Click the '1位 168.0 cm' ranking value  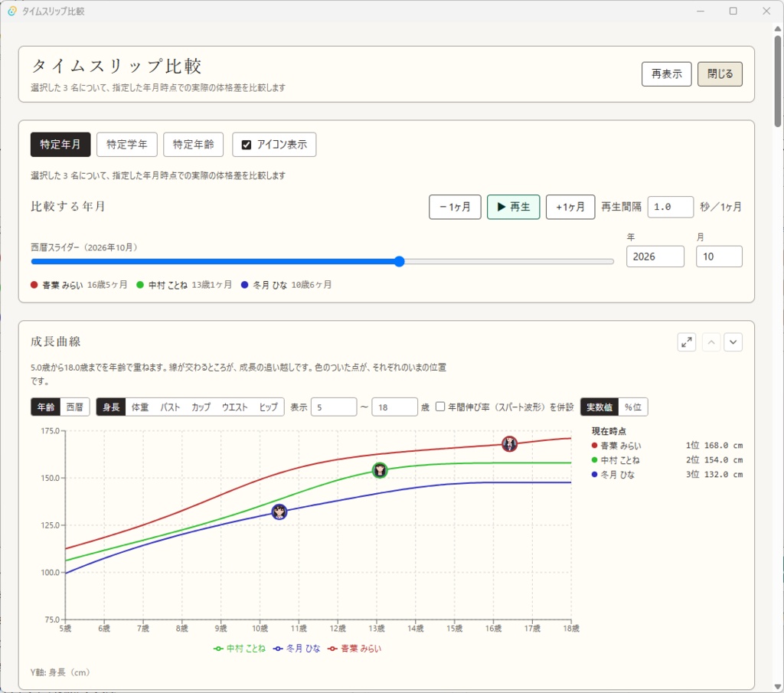coord(714,446)
